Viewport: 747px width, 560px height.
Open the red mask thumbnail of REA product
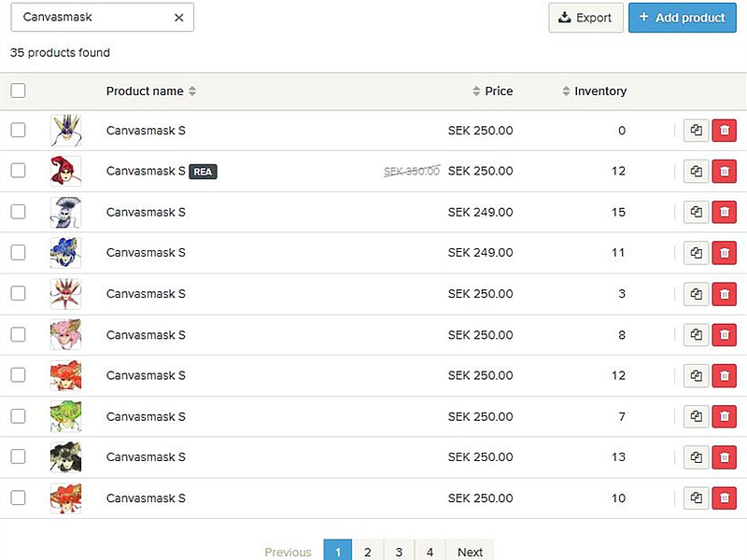[x=65, y=171]
